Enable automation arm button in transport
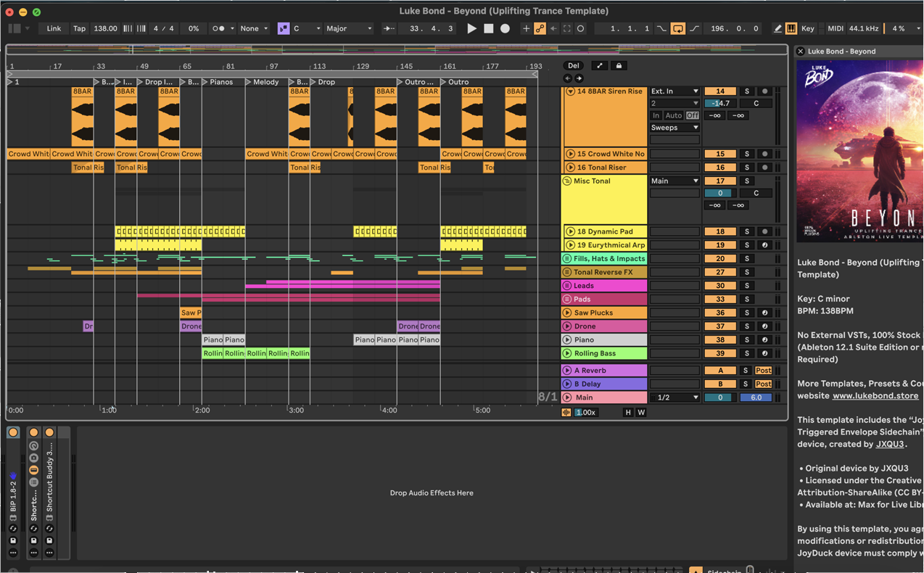The height and width of the screenshot is (573, 924). pos(540,28)
